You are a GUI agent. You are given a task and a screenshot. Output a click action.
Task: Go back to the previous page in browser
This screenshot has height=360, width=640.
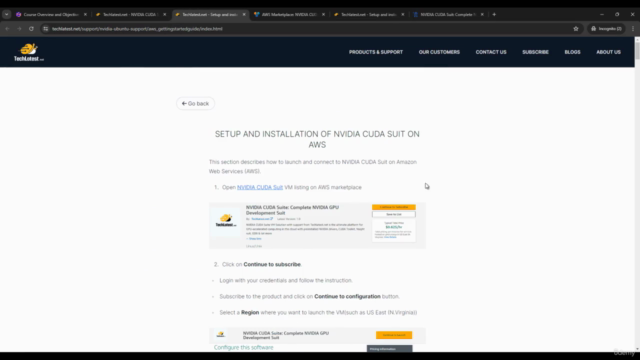click(7, 29)
